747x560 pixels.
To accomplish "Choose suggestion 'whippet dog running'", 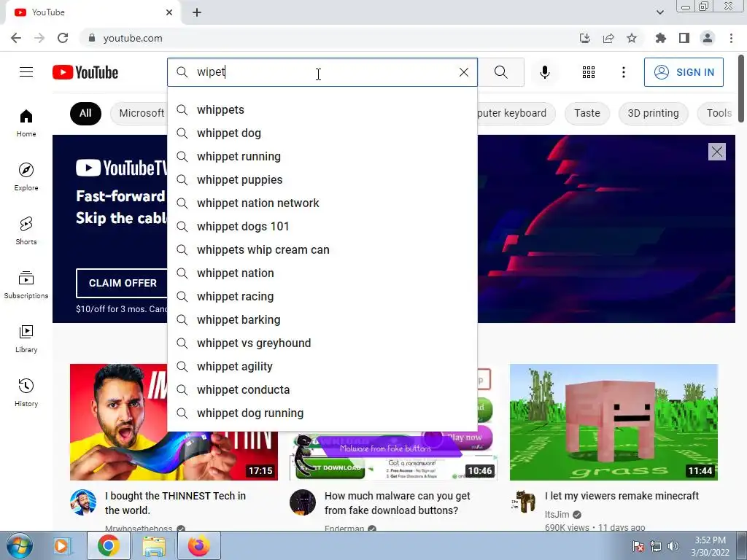I will pyautogui.click(x=322, y=413).
